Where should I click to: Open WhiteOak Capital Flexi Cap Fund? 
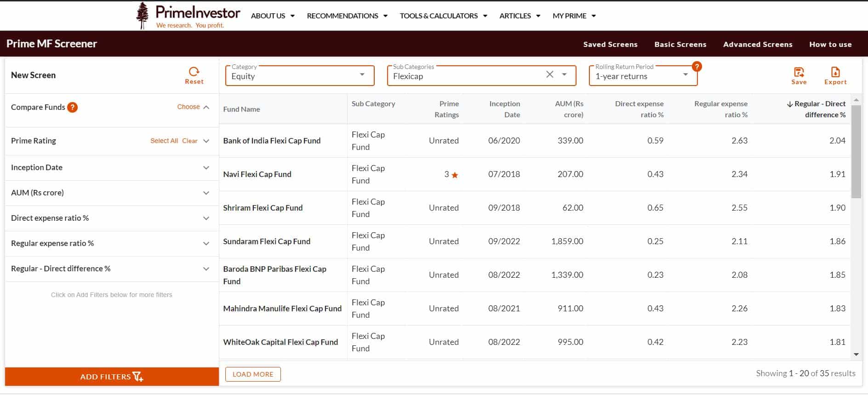[280, 342]
